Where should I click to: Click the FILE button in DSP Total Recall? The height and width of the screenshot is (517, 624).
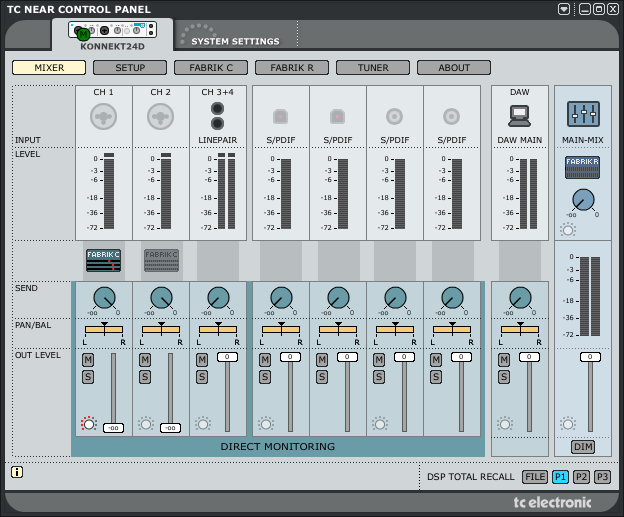[535, 477]
